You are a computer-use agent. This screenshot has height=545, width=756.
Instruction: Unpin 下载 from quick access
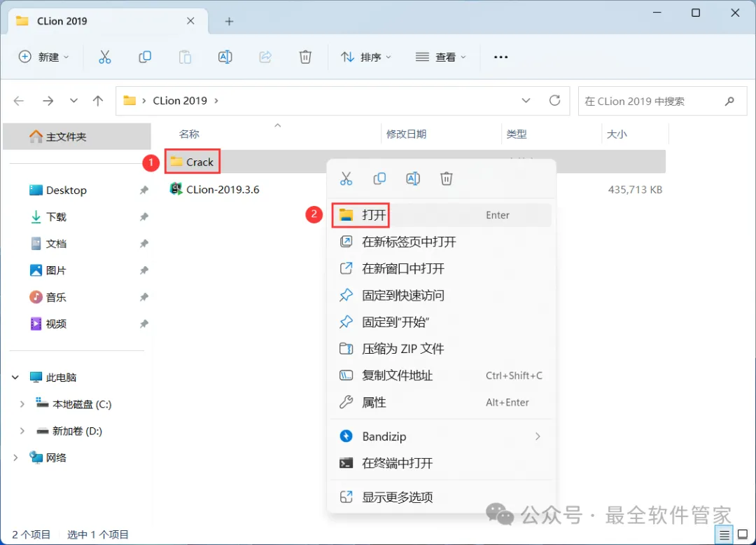(x=143, y=217)
